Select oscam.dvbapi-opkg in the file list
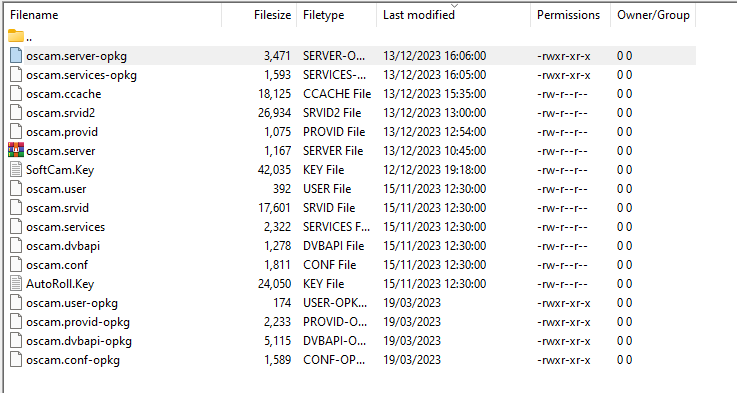 [x=79, y=341]
